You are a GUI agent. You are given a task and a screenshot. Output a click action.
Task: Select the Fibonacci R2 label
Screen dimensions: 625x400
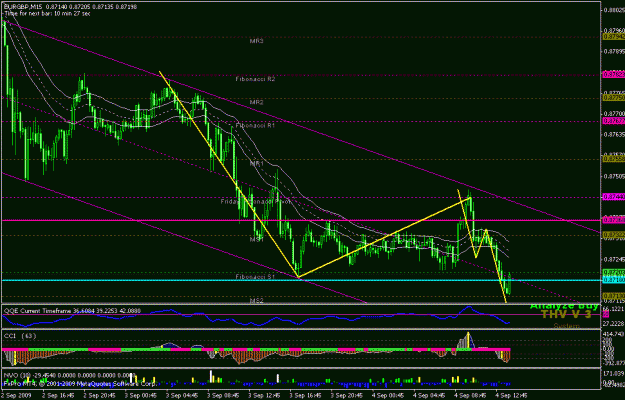[x=255, y=79]
